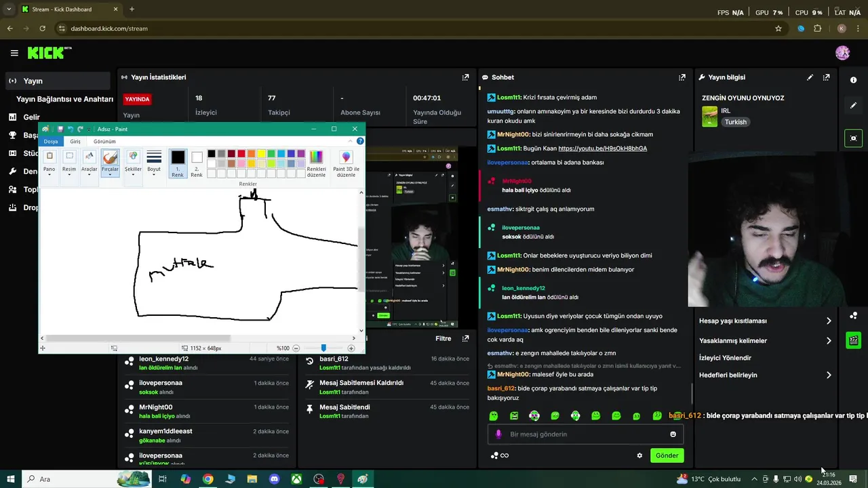The width and height of the screenshot is (868, 488).
Task: Select the Fırçalar brush tool in Paint
Action: tap(110, 163)
